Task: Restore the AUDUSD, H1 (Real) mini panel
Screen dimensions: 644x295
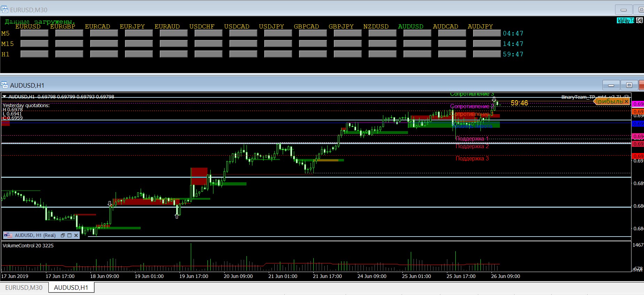Action: pyautogui.click(x=63, y=236)
